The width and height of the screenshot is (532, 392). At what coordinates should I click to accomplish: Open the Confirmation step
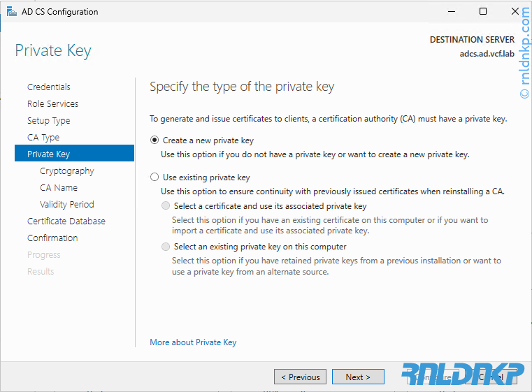click(52, 238)
